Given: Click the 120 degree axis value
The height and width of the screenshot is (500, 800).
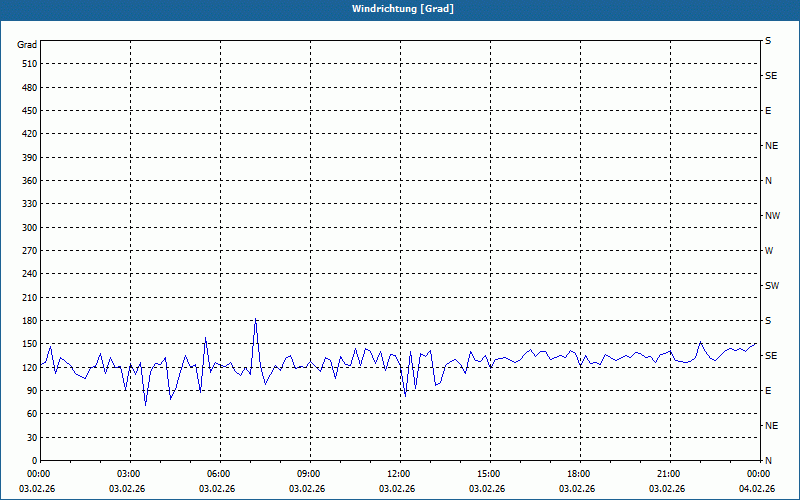Looking at the screenshot, I should click(x=30, y=367).
